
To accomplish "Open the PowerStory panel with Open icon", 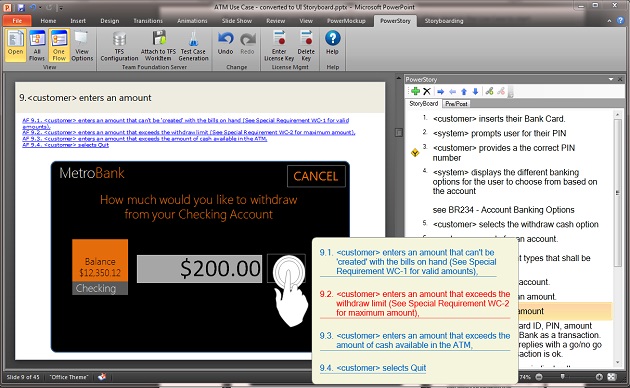I will (x=15, y=45).
